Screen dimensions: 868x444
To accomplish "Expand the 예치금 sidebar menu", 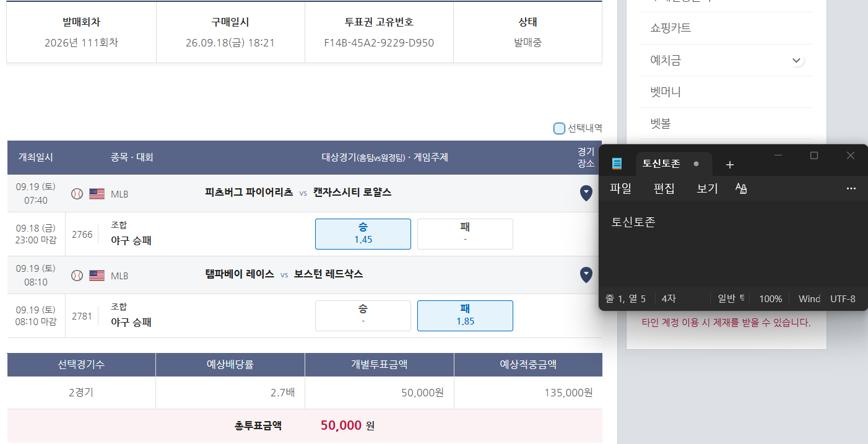I will point(796,61).
